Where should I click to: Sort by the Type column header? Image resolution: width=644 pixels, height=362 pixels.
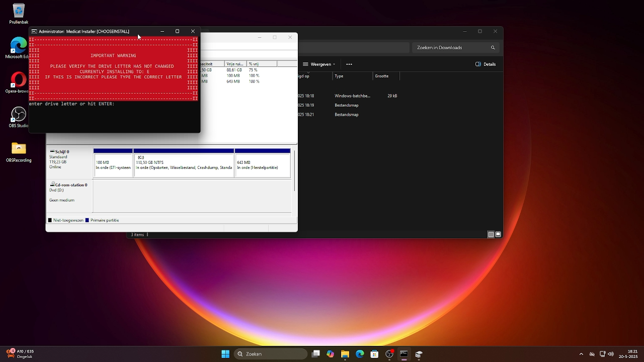pos(353,76)
